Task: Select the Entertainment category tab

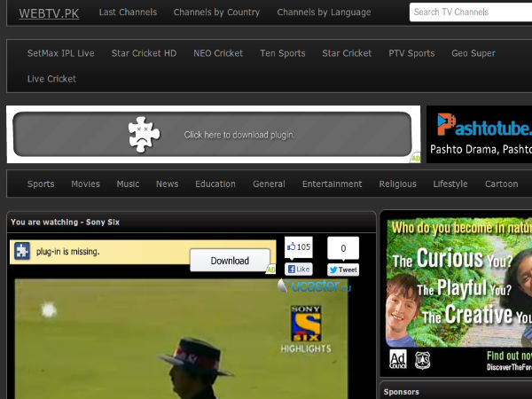Action: point(332,184)
